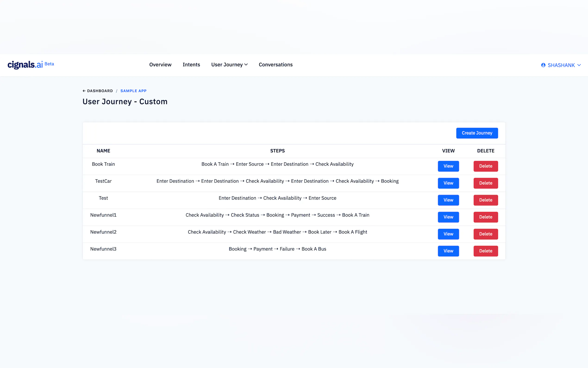Click the SAMPLE APP breadcrumb link

point(133,91)
